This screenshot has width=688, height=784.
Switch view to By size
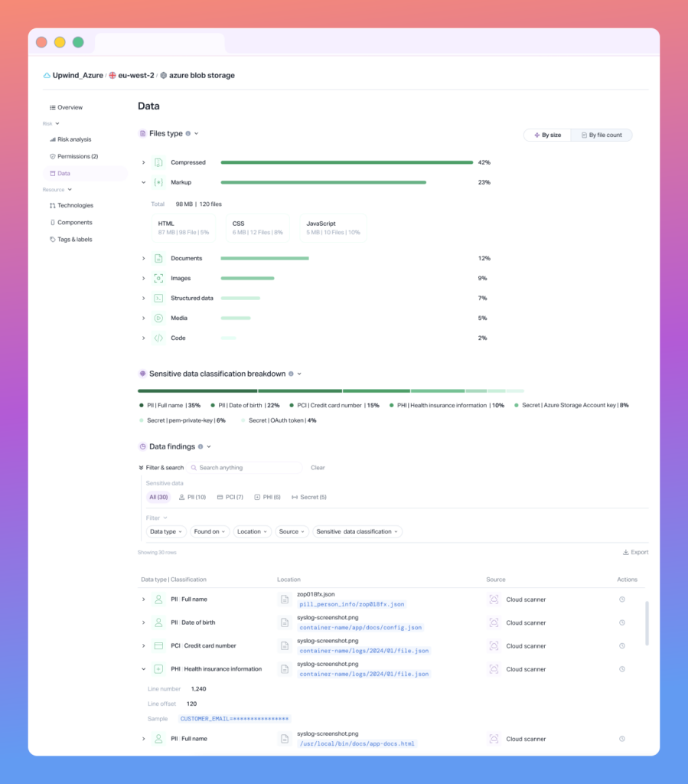[x=547, y=135]
